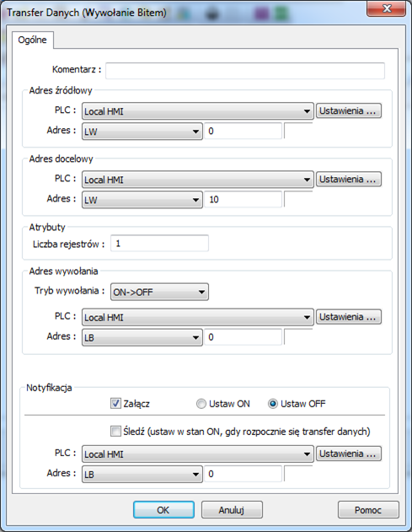Open Ustawienia for Adres docelowy
The image size is (412, 532).
pos(349,179)
